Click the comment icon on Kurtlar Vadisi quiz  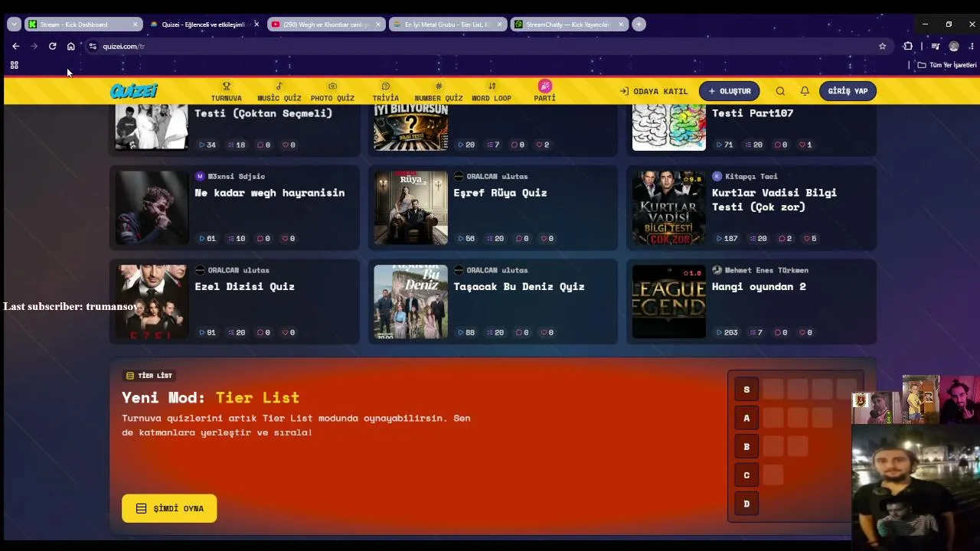pos(782,238)
